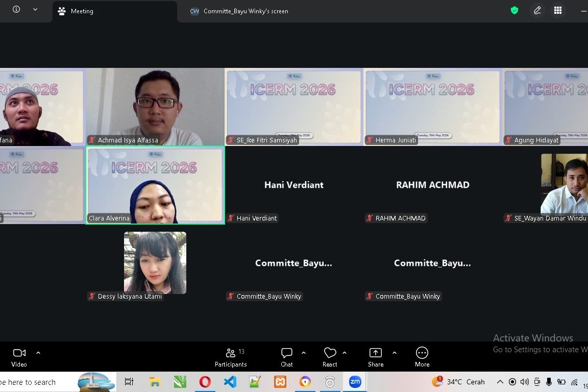Click the Herma Juniati name label
Screen dimensions: 588x392
[x=396, y=140]
